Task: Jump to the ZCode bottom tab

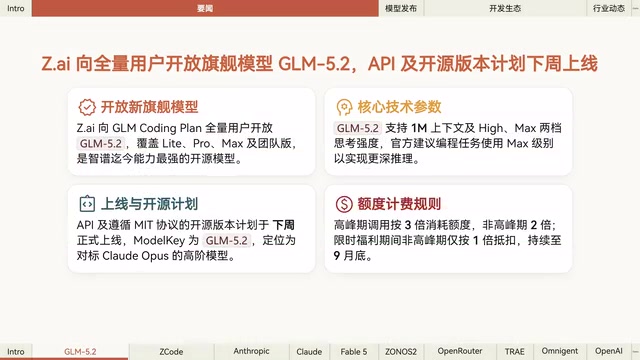Action: tap(171, 351)
